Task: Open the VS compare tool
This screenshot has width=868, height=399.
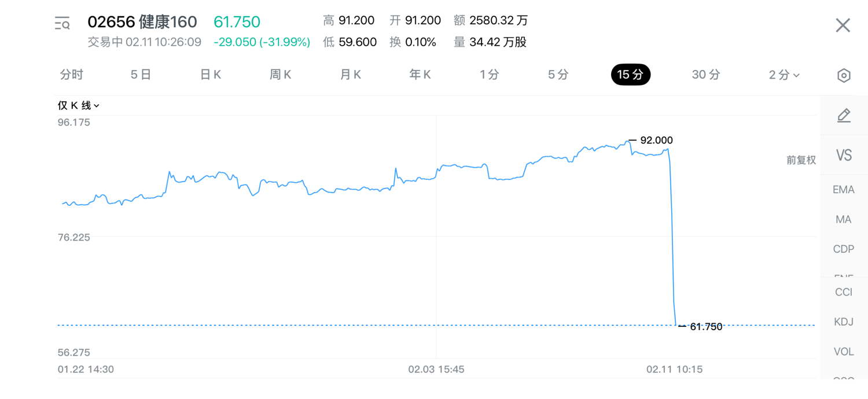Action: (844, 155)
